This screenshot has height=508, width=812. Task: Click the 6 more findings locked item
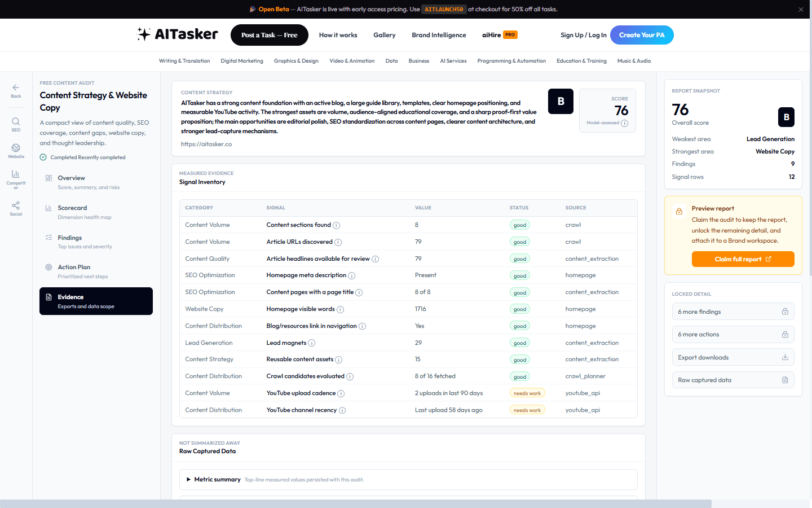[733, 312]
